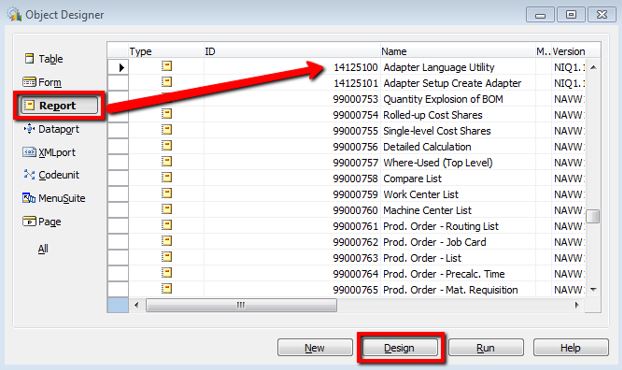Image resolution: width=622 pixels, height=370 pixels.
Task: Select Prod. Order - Precalc. Time name
Action: pyautogui.click(x=444, y=274)
